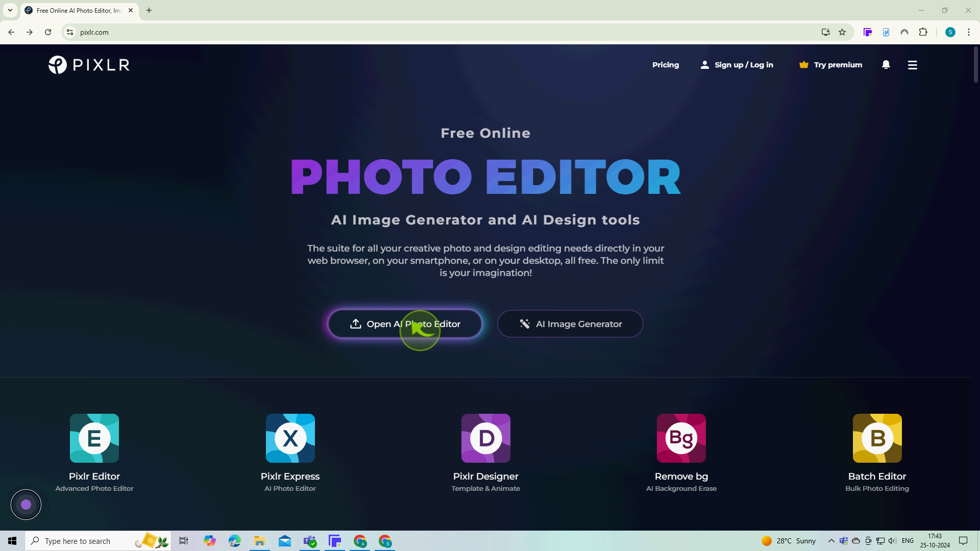Click the AI Background Erase caption

pyautogui.click(x=681, y=489)
